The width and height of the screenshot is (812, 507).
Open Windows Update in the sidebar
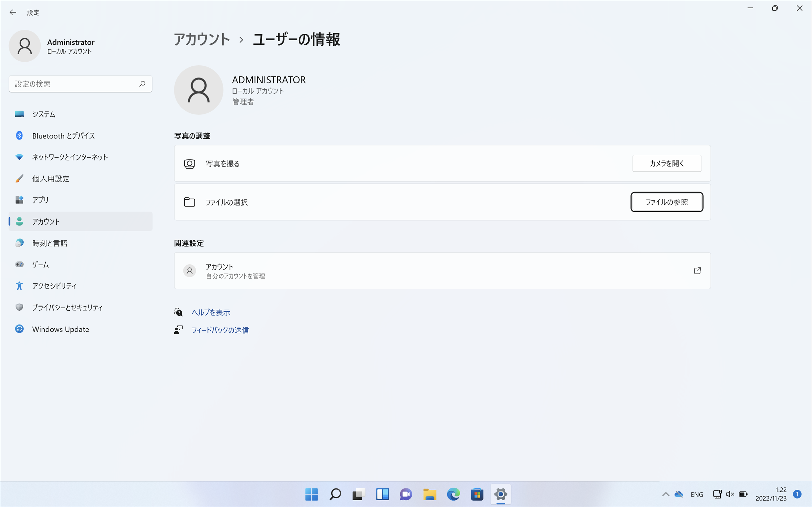point(61,329)
